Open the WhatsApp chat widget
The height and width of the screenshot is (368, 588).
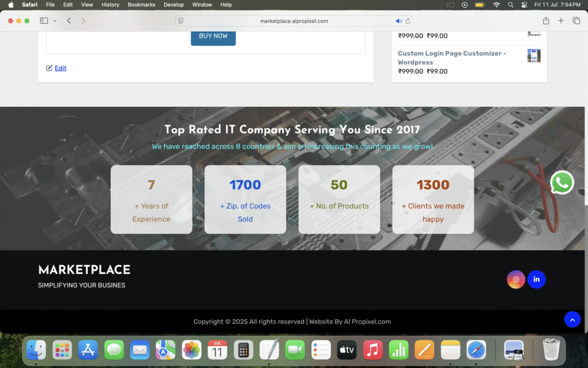tap(562, 182)
